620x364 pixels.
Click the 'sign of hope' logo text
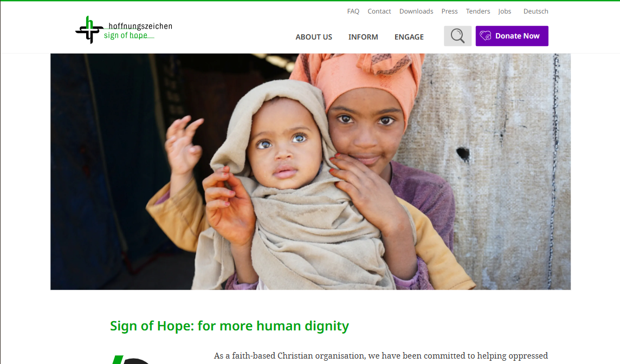[x=126, y=36]
